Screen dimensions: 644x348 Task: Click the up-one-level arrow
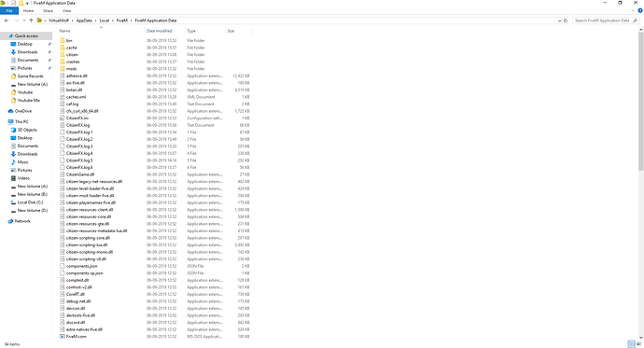31,21
